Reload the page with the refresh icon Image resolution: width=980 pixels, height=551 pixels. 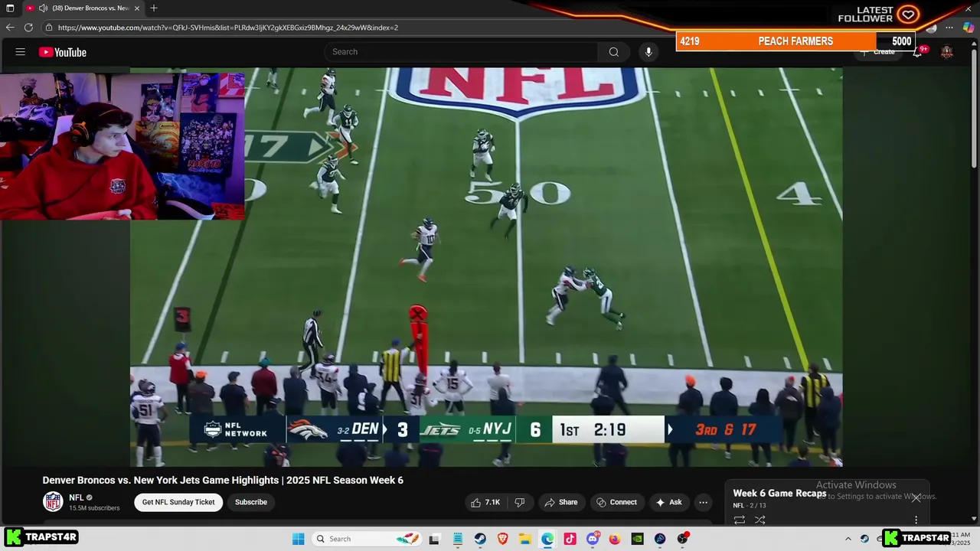pyautogui.click(x=28, y=28)
